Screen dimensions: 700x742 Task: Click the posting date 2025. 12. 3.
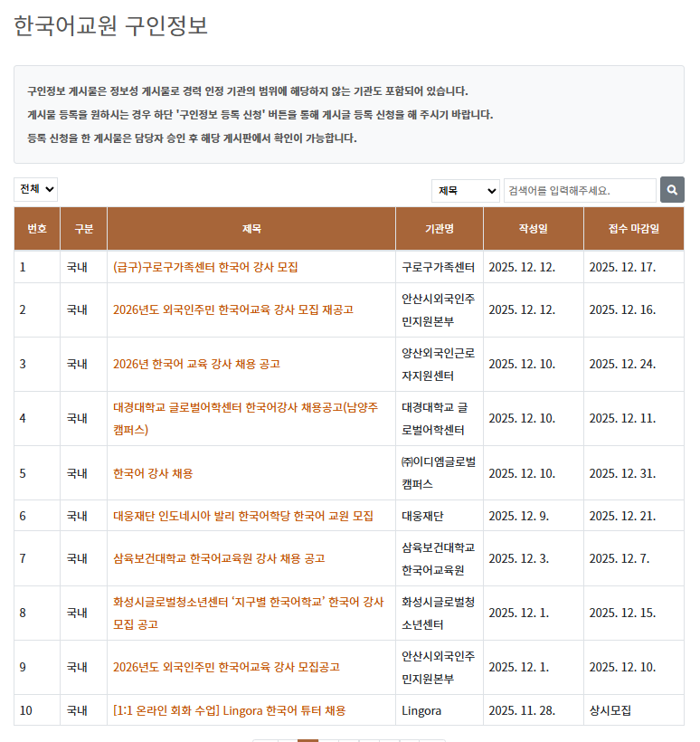coord(519,559)
